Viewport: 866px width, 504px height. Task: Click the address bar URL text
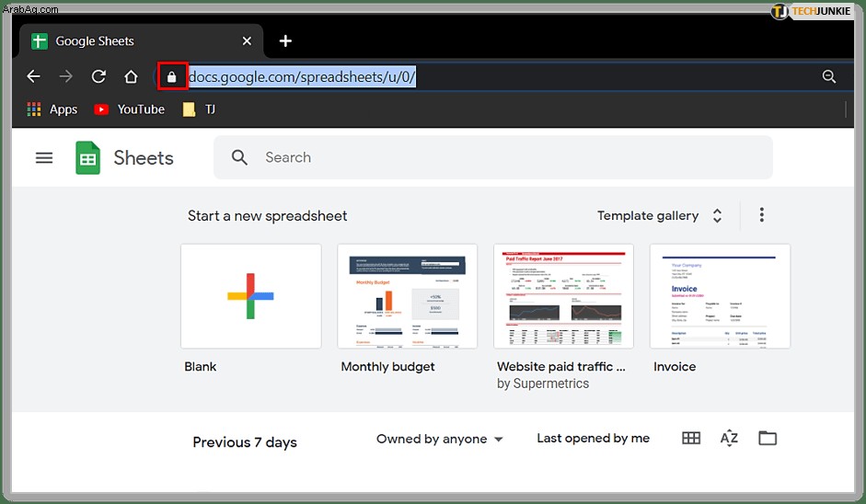click(302, 76)
